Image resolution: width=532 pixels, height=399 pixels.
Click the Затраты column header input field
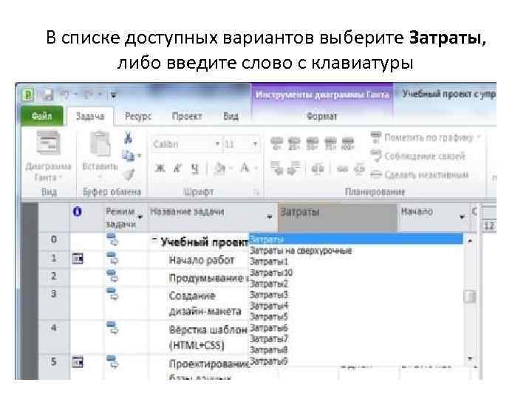click(337, 217)
